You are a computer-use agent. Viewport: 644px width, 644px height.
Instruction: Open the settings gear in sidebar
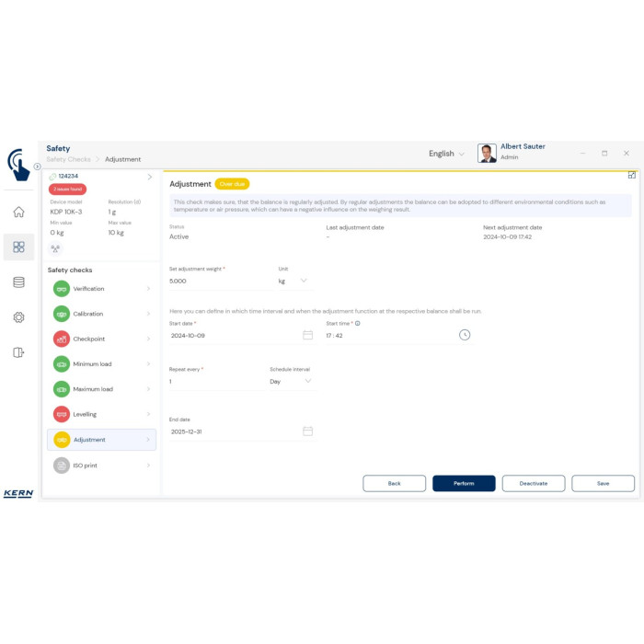(x=18, y=317)
